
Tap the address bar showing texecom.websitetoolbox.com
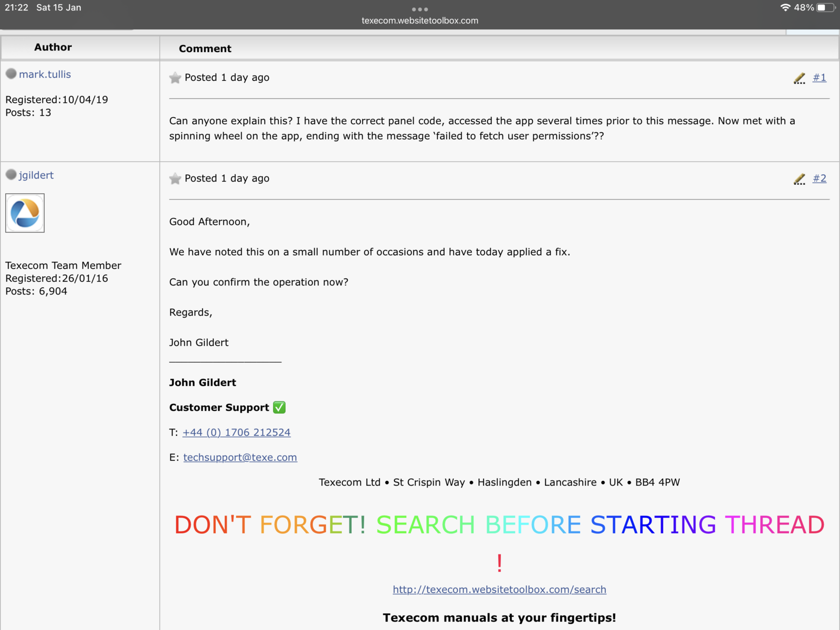[x=420, y=21]
